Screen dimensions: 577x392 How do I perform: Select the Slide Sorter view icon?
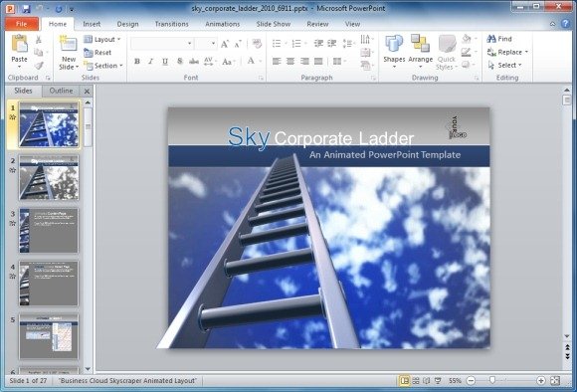click(x=416, y=381)
